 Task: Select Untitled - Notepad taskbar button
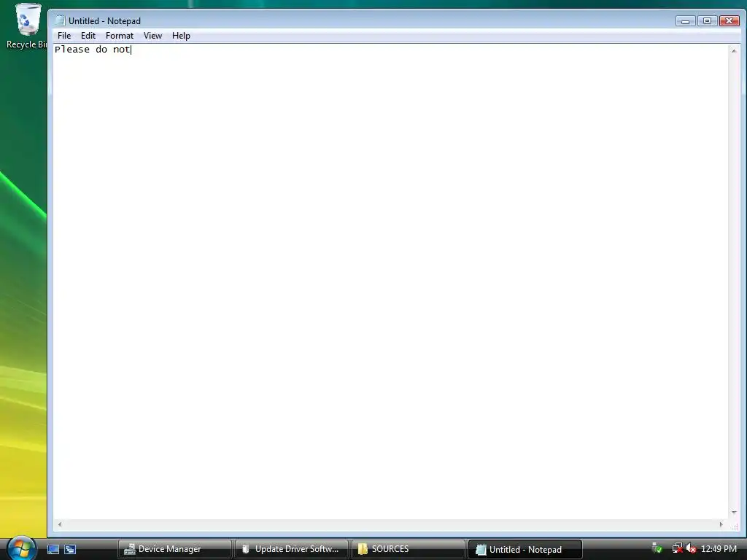525,549
